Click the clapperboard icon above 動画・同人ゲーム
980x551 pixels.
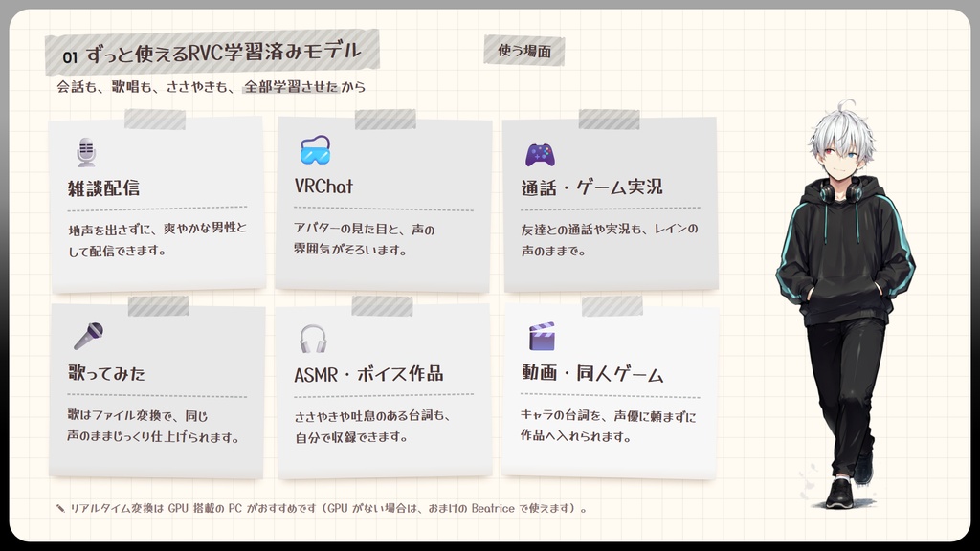click(542, 336)
